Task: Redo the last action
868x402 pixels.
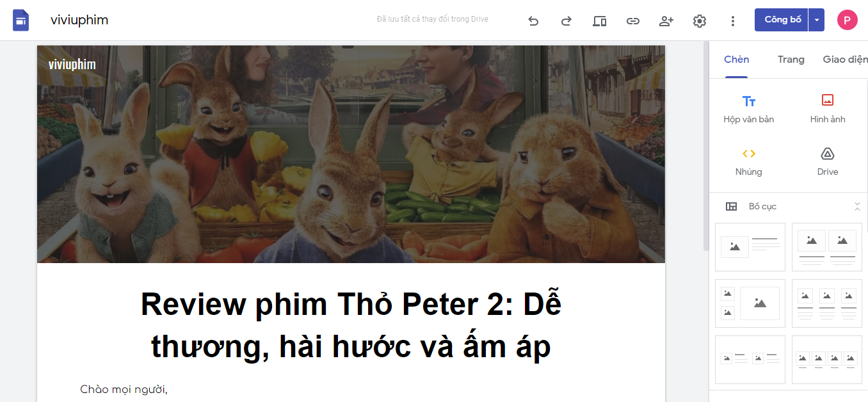Action: (567, 20)
